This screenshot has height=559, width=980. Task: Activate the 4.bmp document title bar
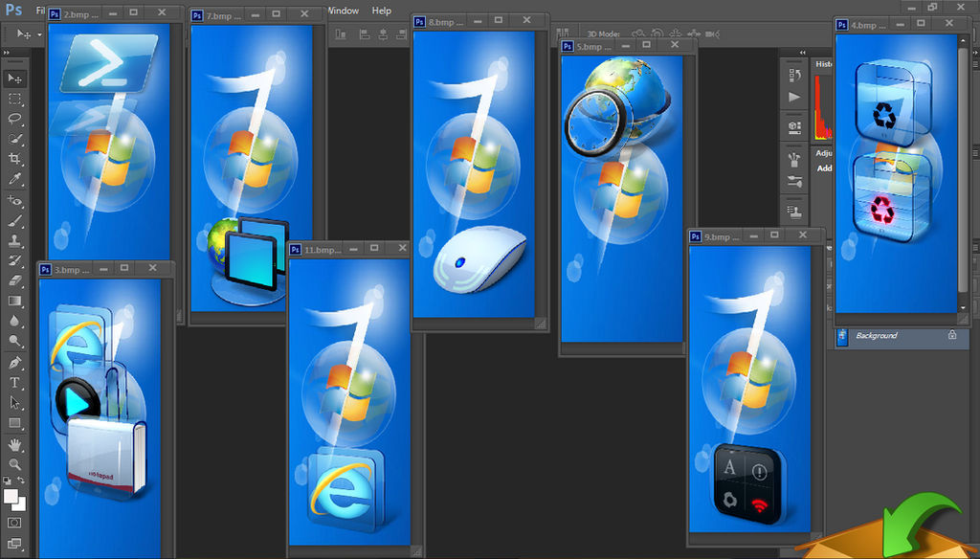(x=902, y=24)
